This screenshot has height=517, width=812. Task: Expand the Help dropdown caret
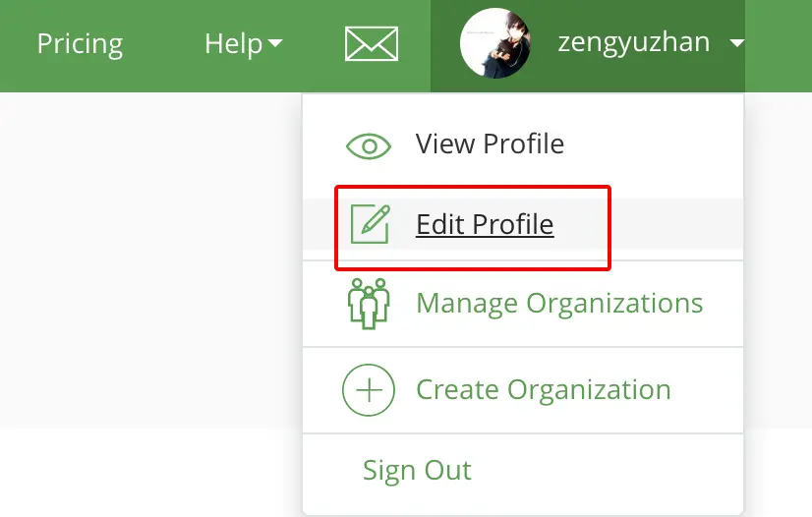(x=275, y=43)
